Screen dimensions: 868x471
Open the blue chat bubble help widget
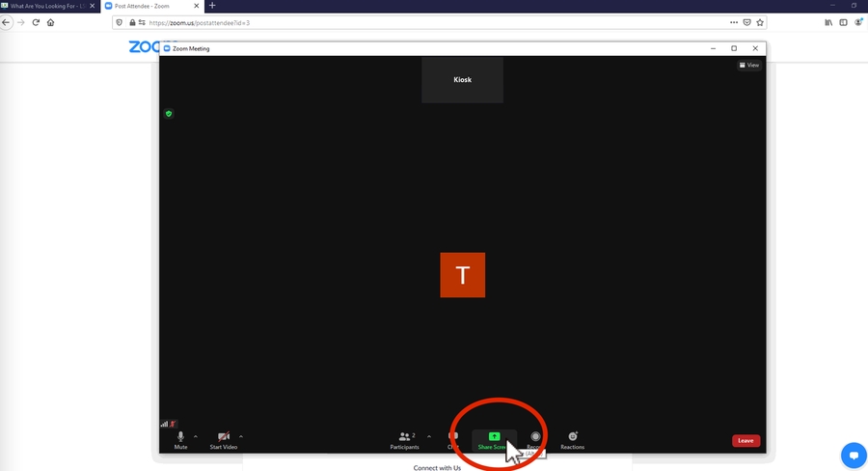coord(853,454)
